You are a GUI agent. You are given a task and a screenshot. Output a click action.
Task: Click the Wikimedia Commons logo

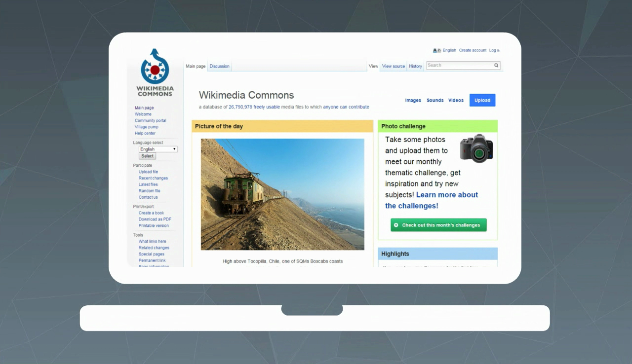[155, 73]
